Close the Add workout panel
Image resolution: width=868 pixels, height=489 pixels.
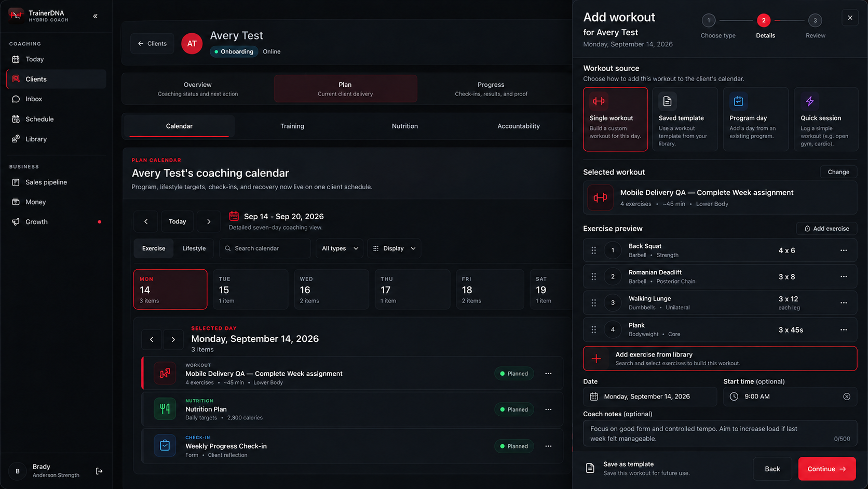click(850, 18)
